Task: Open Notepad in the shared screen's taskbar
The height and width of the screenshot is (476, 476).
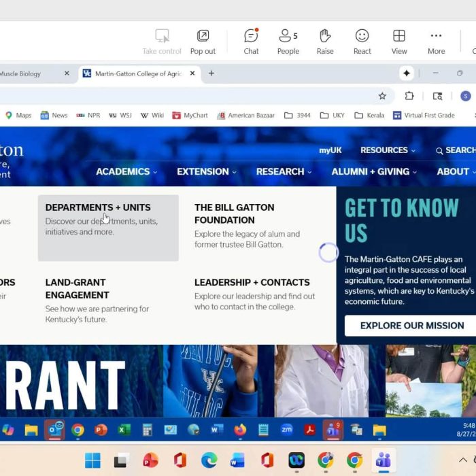Action: pos(263,430)
